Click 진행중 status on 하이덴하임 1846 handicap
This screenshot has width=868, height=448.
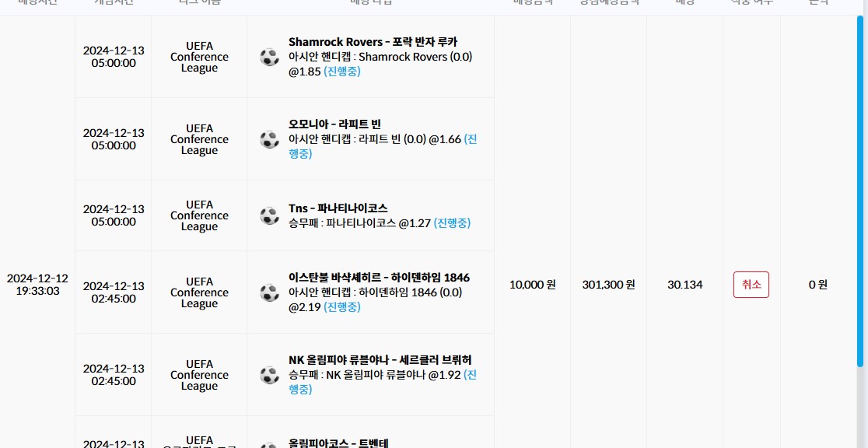click(x=342, y=307)
